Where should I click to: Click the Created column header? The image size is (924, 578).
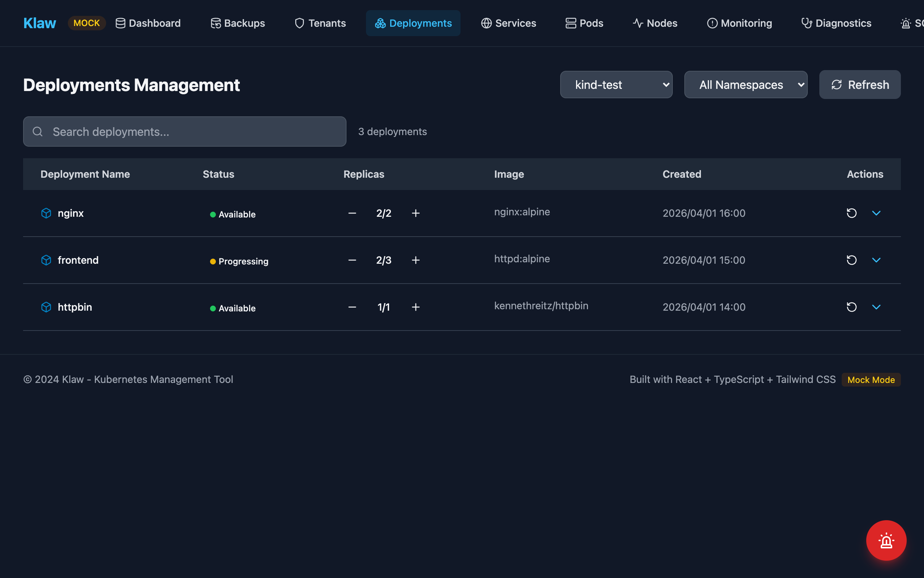click(682, 174)
